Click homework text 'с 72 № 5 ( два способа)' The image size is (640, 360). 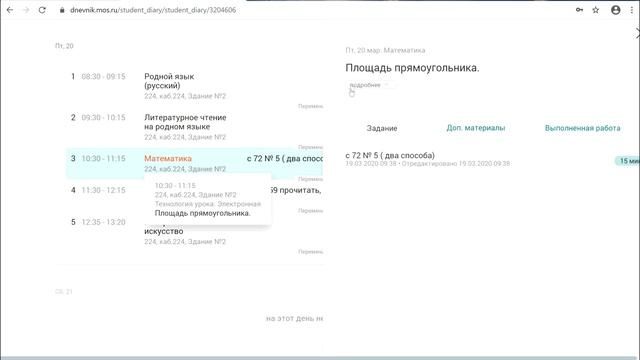click(x=390, y=156)
